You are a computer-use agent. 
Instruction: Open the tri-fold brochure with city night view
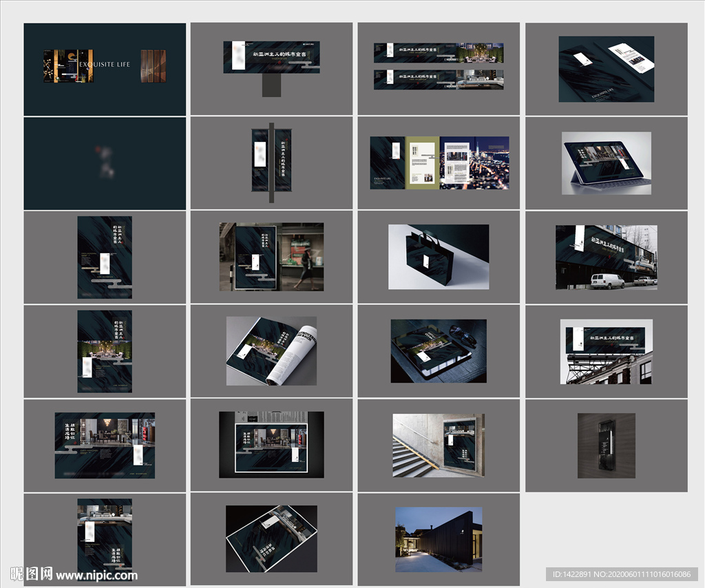pos(439,163)
